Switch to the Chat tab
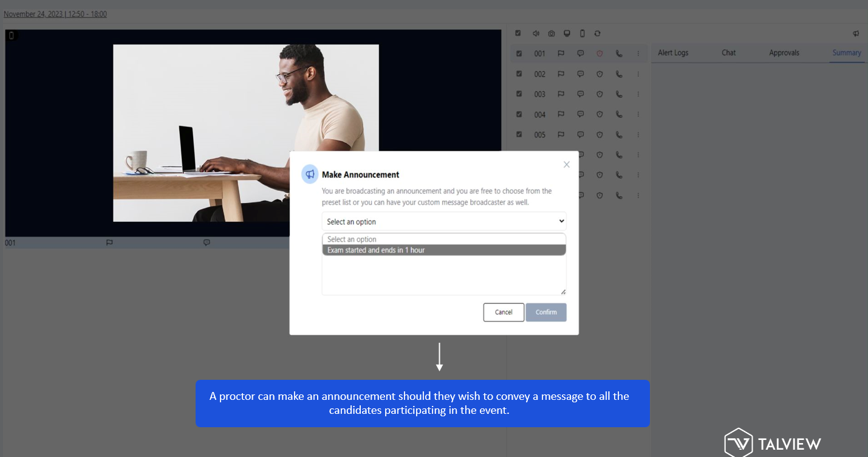Viewport: 868px width, 457px height. click(729, 53)
